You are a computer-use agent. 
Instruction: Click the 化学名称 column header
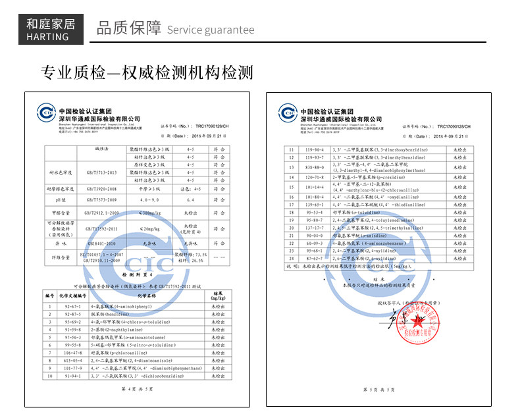147,296
